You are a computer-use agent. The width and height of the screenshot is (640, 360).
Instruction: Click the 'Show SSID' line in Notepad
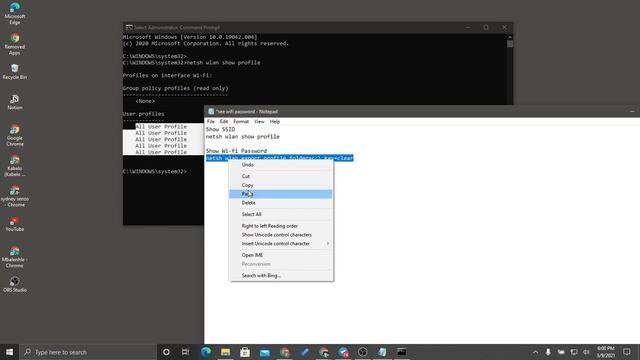click(x=220, y=129)
